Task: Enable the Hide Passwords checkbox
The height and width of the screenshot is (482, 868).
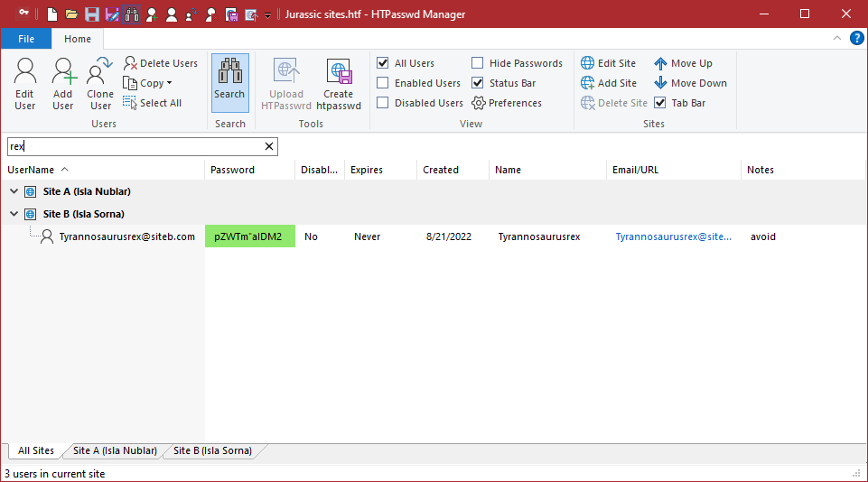Action: click(477, 63)
